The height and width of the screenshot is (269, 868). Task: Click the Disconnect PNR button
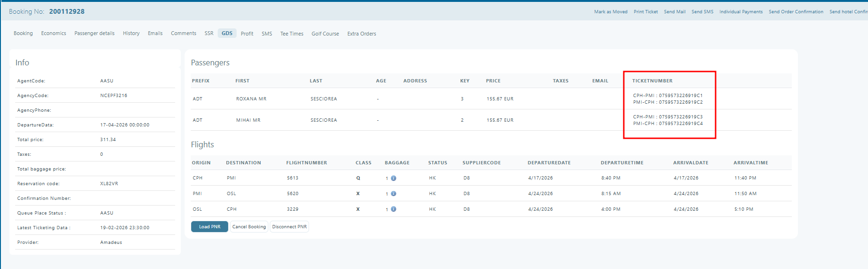pos(289,227)
